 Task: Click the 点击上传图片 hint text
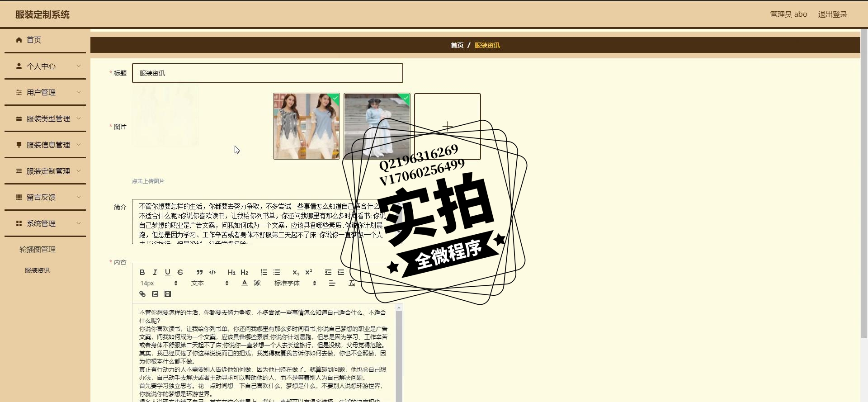[x=148, y=181]
